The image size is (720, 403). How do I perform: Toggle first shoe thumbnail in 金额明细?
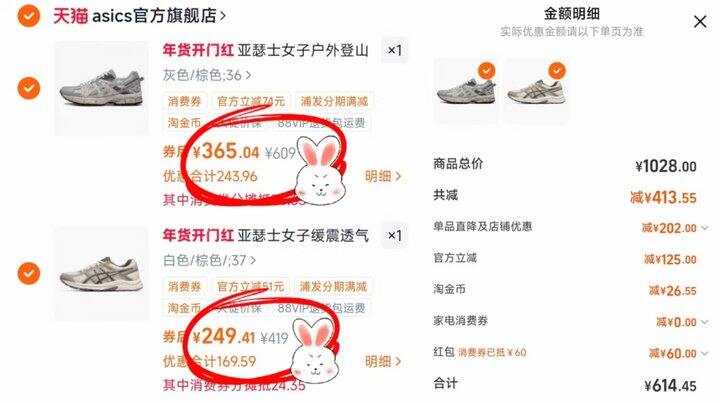(466, 90)
